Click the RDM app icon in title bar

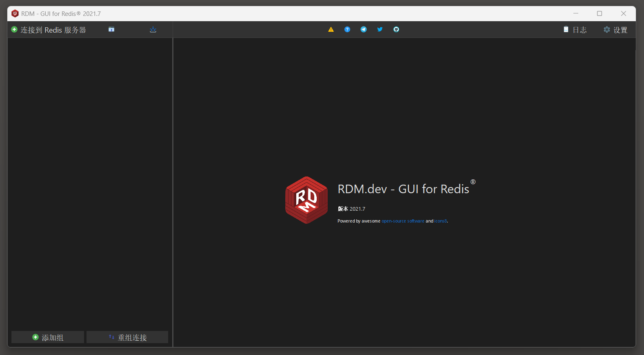tap(15, 13)
